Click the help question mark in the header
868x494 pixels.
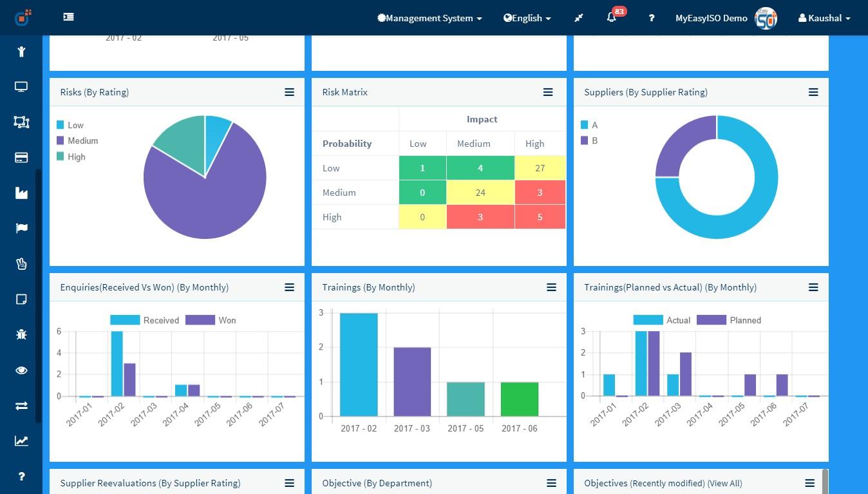(652, 18)
